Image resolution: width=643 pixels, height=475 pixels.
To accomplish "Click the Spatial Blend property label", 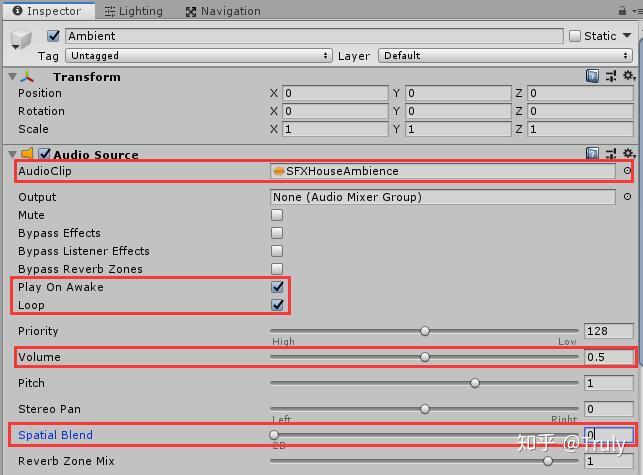I will [55, 435].
